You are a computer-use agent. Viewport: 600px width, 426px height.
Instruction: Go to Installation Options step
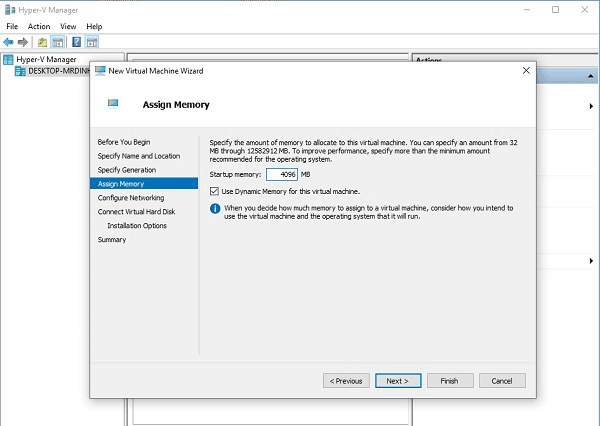pos(137,226)
